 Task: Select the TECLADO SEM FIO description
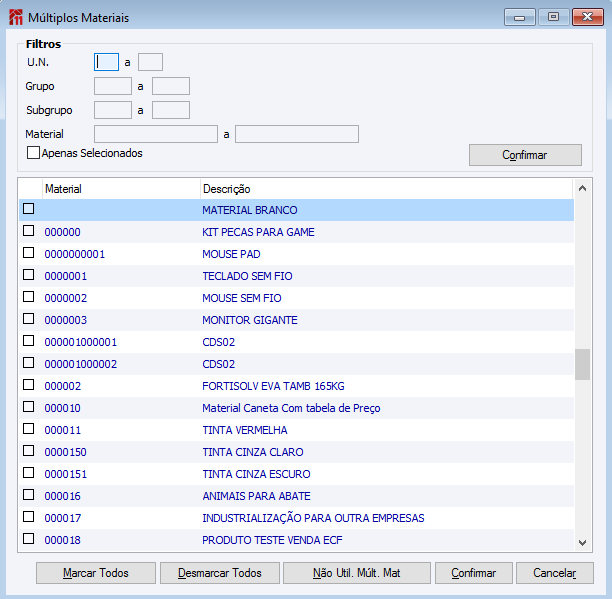pyautogui.click(x=247, y=276)
